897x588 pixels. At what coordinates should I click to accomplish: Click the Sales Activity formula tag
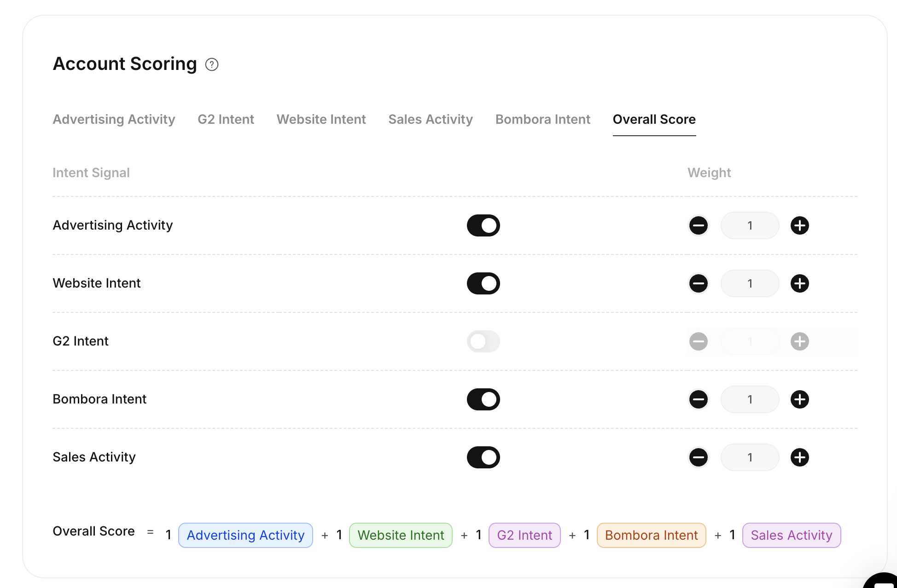click(791, 535)
